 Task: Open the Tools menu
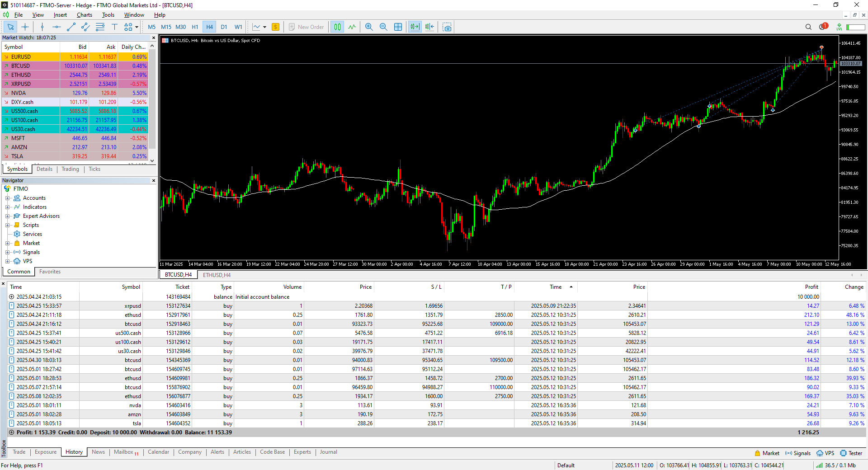[108, 15]
